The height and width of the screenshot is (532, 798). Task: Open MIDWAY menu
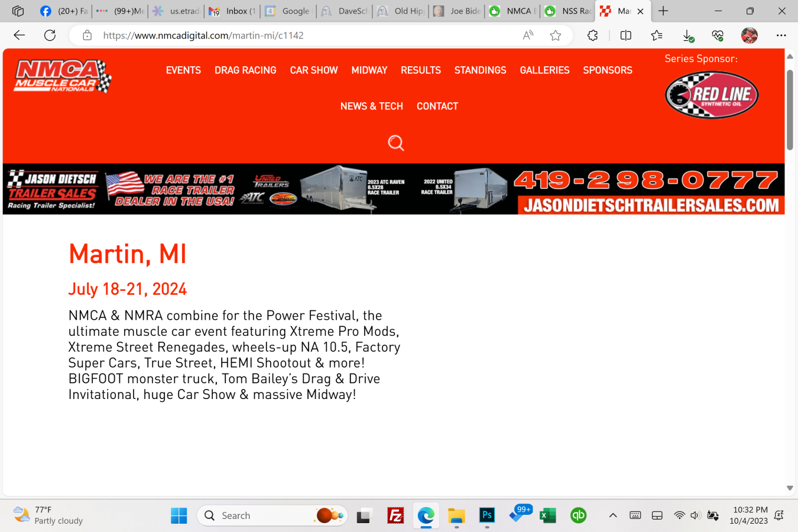click(369, 70)
